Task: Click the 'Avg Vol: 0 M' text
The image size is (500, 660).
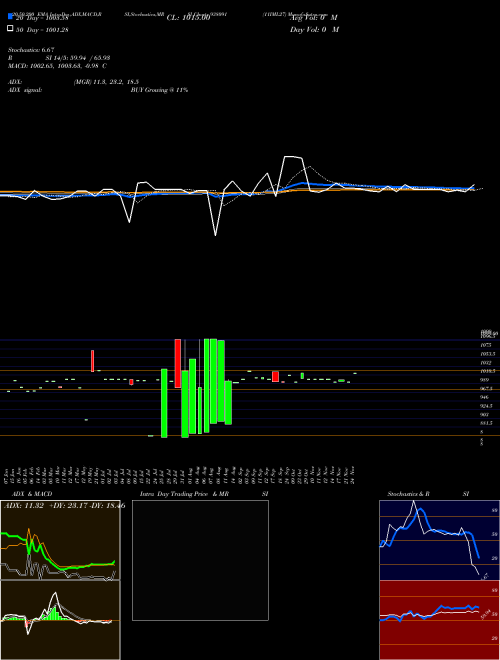Action: pyautogui.click(x=314, y=18)
